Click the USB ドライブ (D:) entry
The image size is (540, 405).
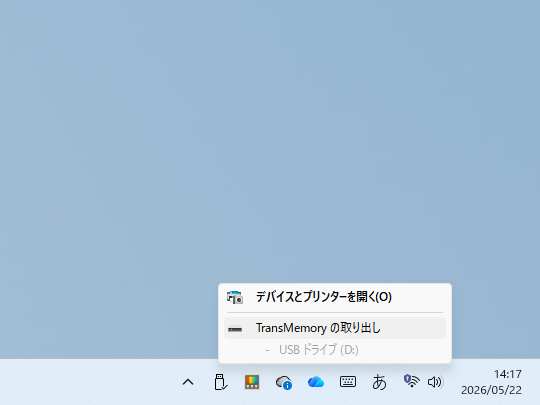coord(319,350)
